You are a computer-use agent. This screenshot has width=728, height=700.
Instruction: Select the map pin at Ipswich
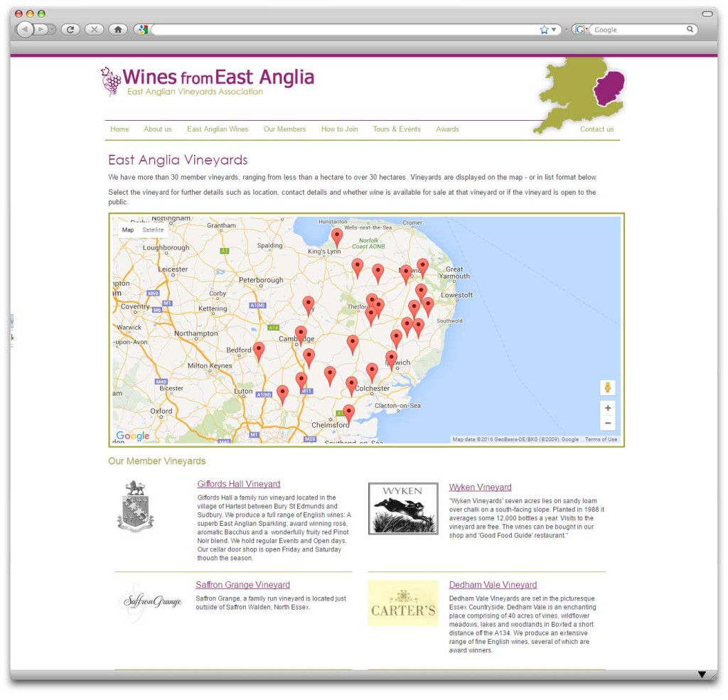(x=392, y=360)
